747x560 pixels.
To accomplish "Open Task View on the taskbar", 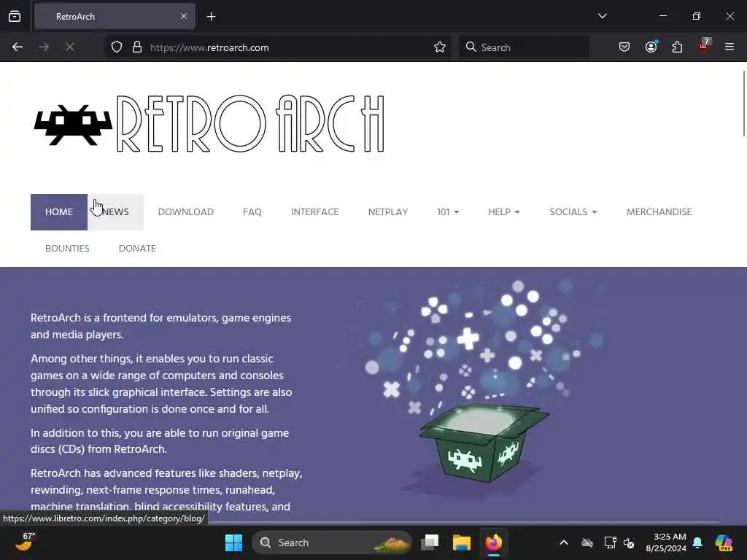I will pyautogui.click(x=430, y=542).
